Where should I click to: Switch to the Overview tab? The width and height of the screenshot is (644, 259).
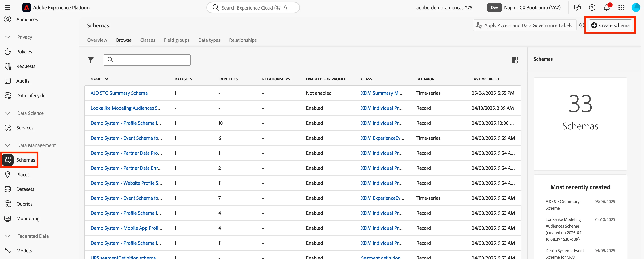pyautogui.click(x=97, y=40)
